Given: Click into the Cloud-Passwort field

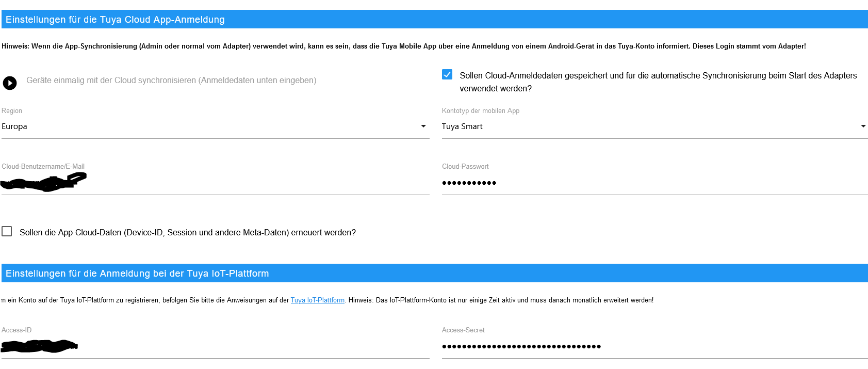Looking at the screenshot, I should (x=654, y=183).
